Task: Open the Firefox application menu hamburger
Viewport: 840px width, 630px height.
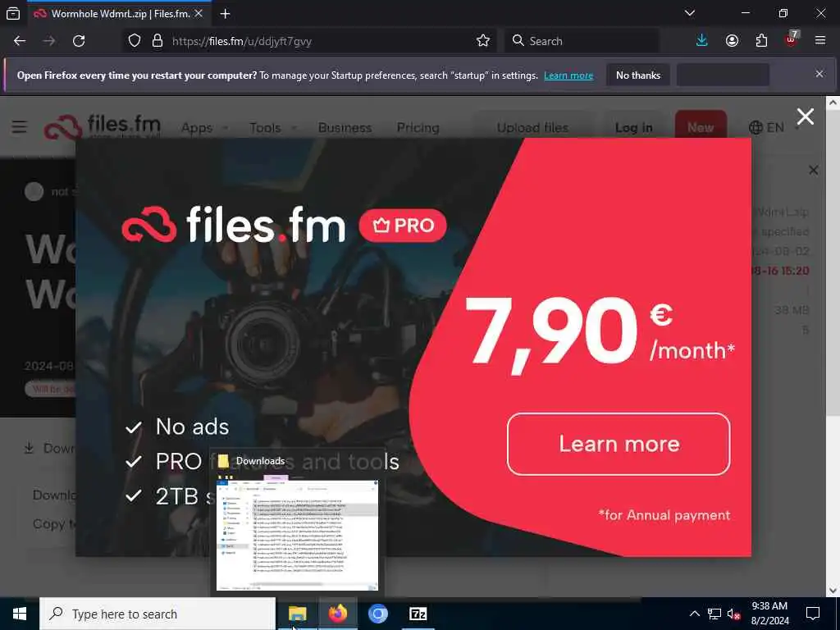Action: [820, 41]
